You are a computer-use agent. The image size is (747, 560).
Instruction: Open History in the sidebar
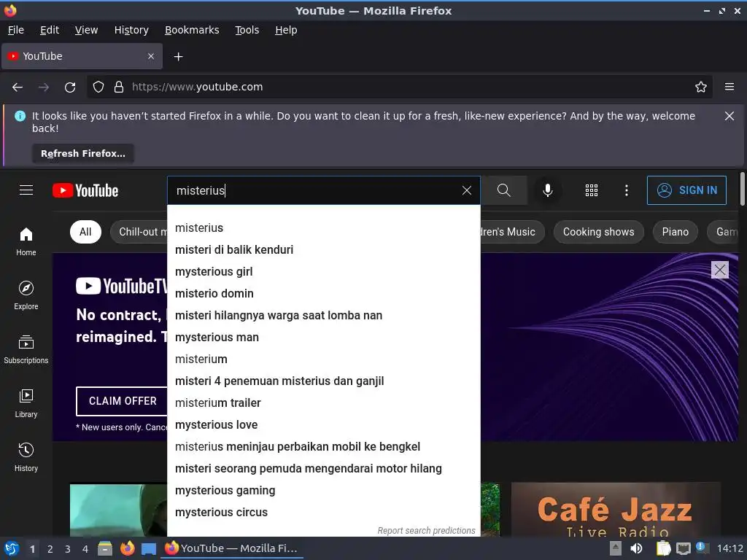26,456
